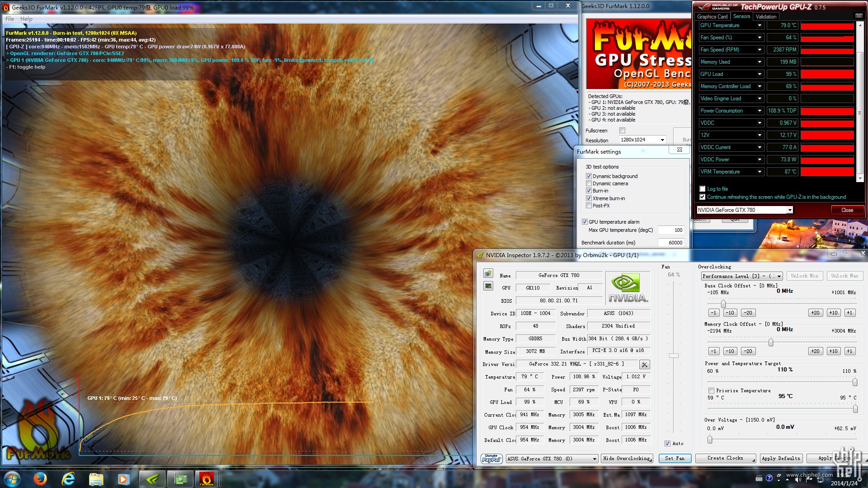Switch to FurMark taskbar icon
This screenshot has height=488, width=868.
click(207, 478)
